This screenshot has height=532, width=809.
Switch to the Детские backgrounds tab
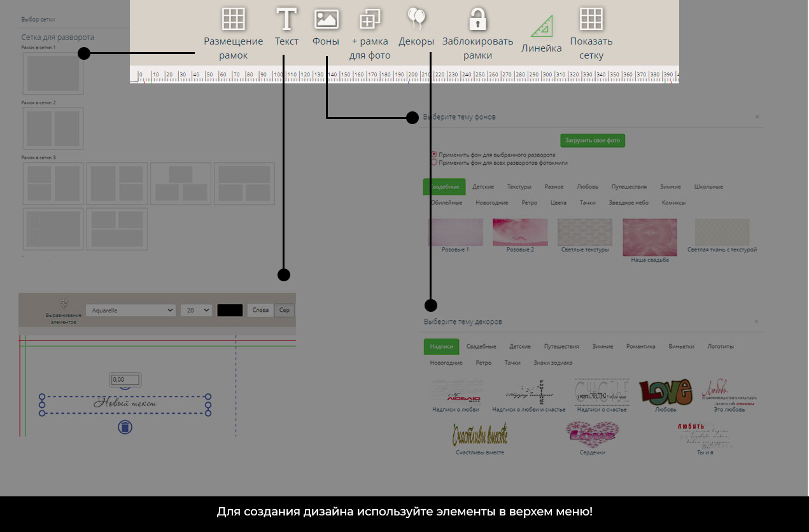pyautogui.click(x=483, y=187)
